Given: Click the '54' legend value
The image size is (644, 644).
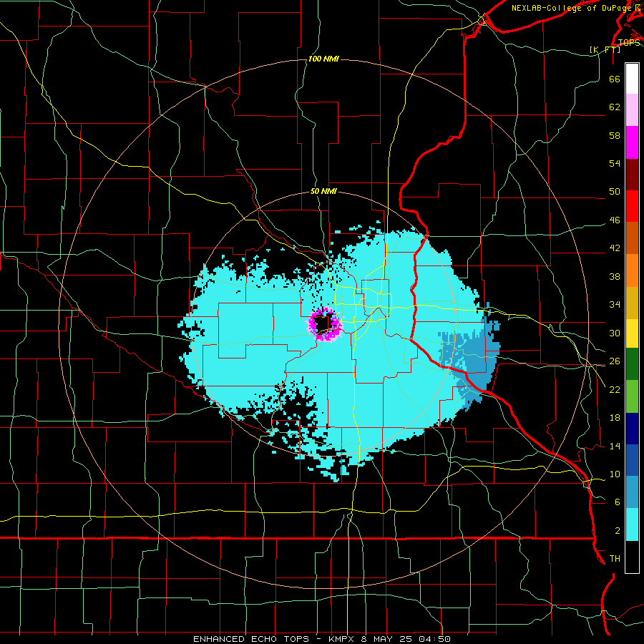Looking at the screenshot, I should pyautogui.click(x=615, y=163).
